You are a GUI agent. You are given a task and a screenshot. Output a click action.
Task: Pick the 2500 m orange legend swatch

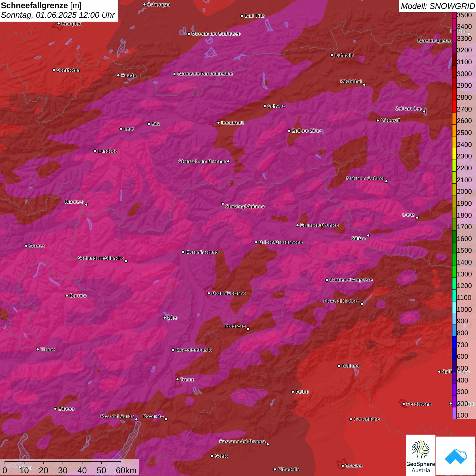pyautogui.click(x=454, y=130)
